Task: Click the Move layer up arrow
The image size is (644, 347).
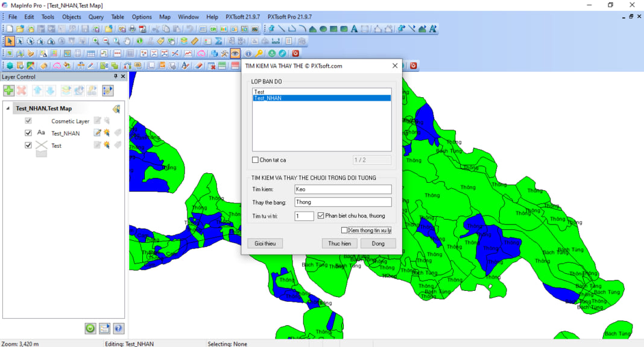Action: click(37, 91)
